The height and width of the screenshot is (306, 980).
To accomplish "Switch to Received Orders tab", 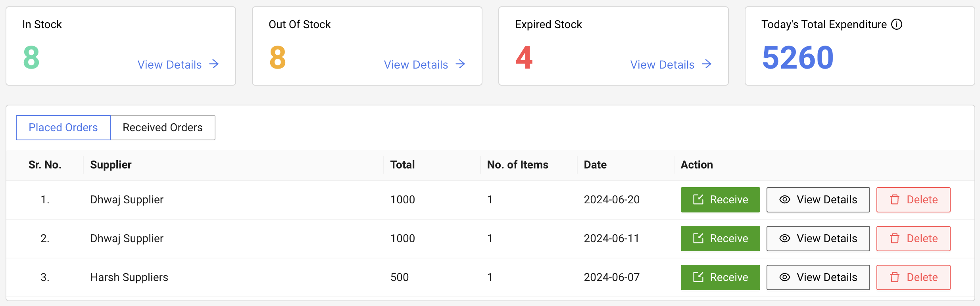I will [x=163, y=128].
